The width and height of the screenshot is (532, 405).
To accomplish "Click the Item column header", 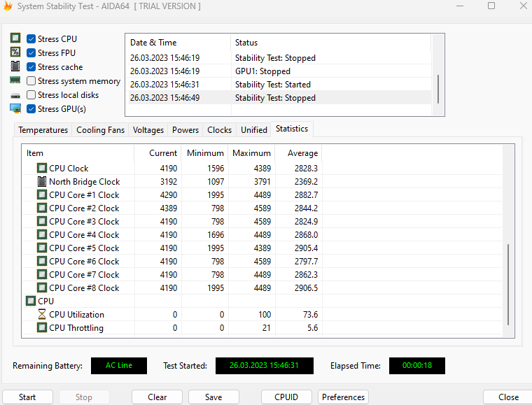I will click(x=78, y=153).
